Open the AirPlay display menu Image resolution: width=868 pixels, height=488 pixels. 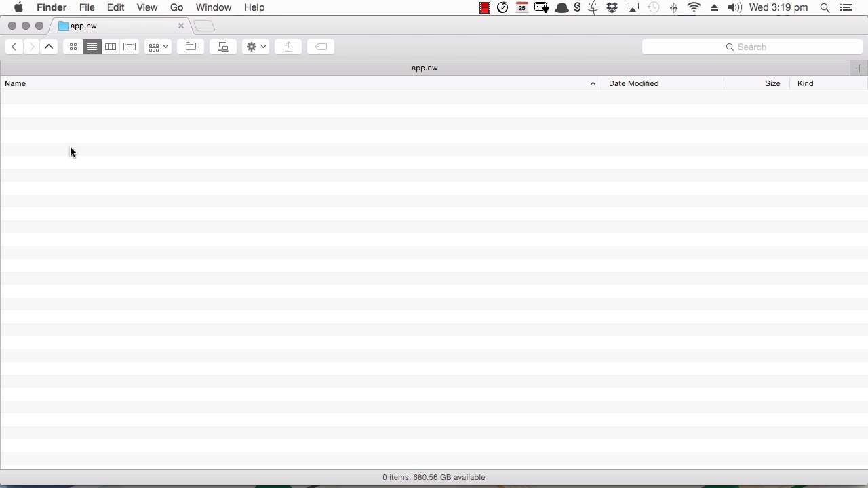click(633, 7)
